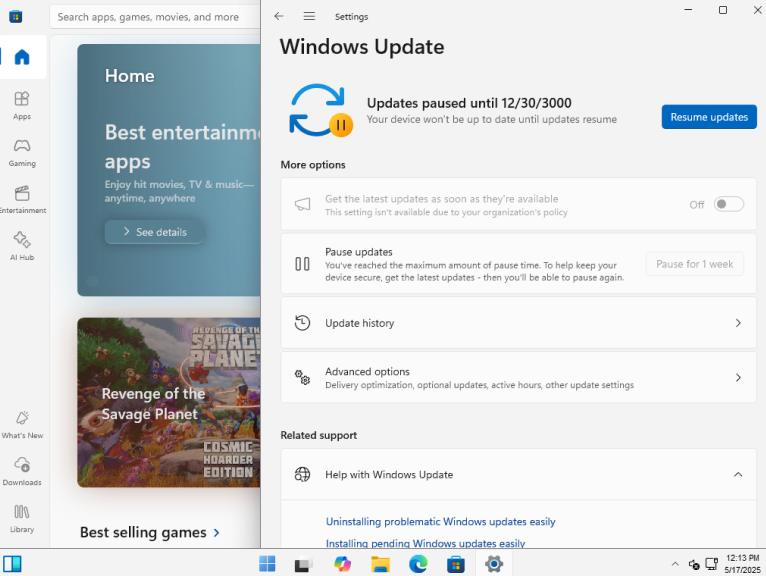Click the Best selling games heading

tap(143, 532)
